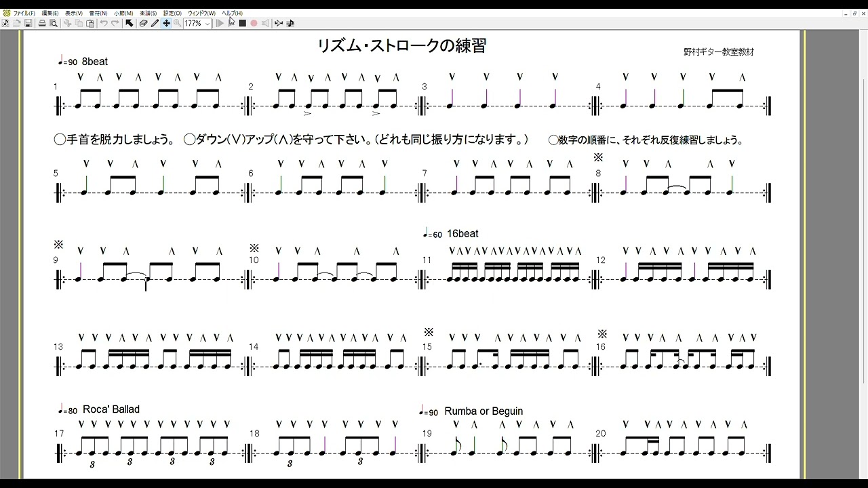Click the rightmost mixer toolbar icon
This screenshot has height=488, width=868.
click(290, 23)
